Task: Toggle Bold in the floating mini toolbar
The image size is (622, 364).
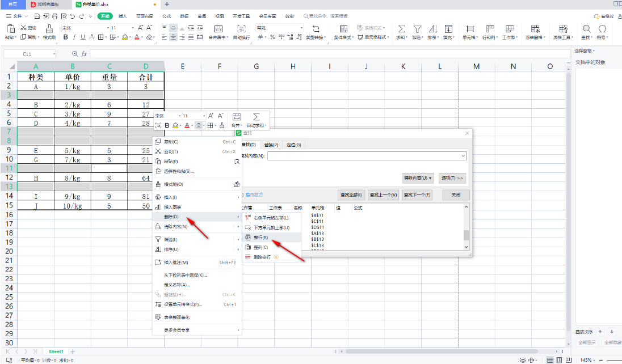Action: [x=167, y=125]
